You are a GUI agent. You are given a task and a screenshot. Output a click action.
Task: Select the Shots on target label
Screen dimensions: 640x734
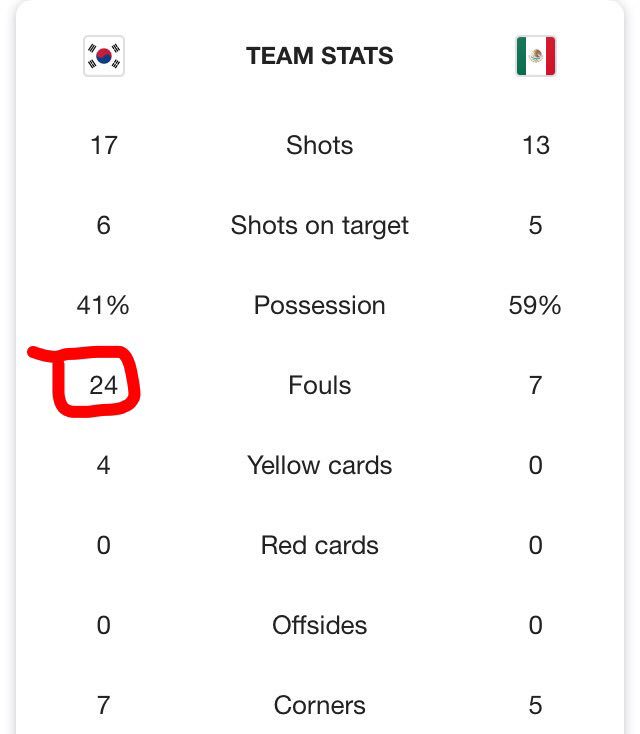coord(320,226)
